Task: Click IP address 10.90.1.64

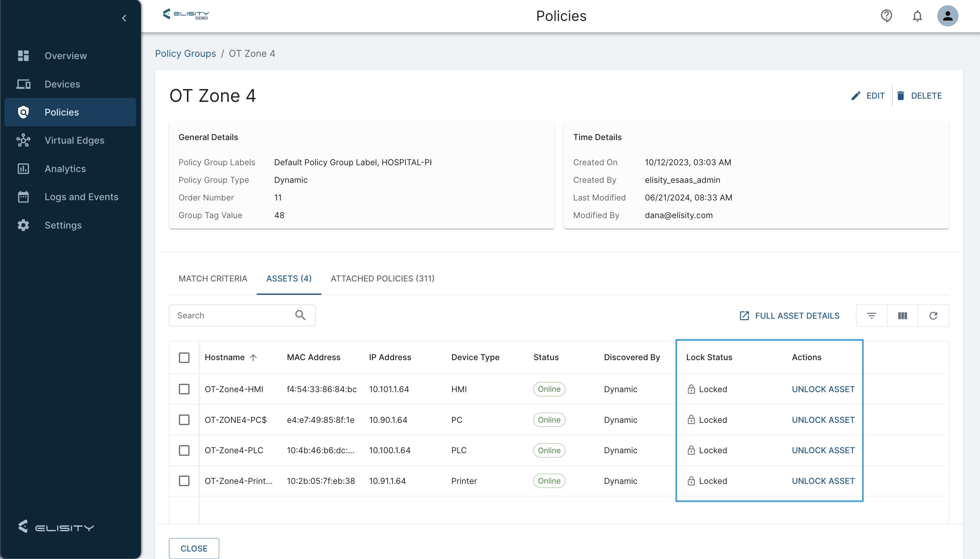Action: (x=388, y=420)
